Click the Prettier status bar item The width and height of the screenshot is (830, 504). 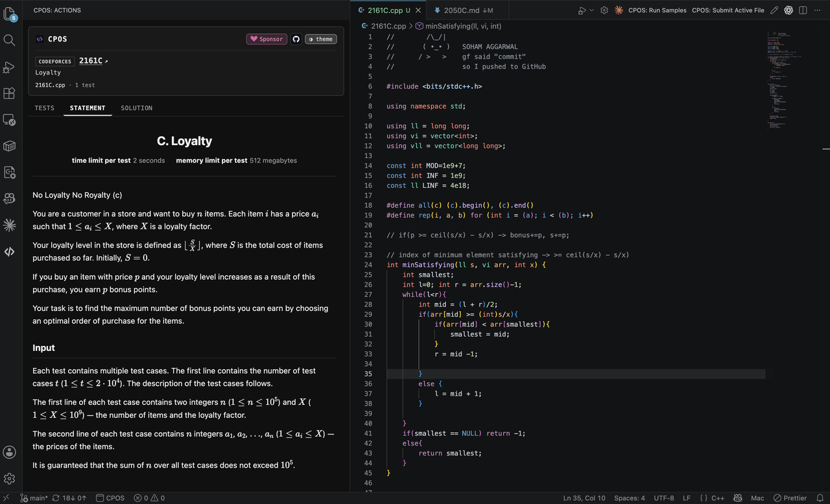(x=790, y=498)
